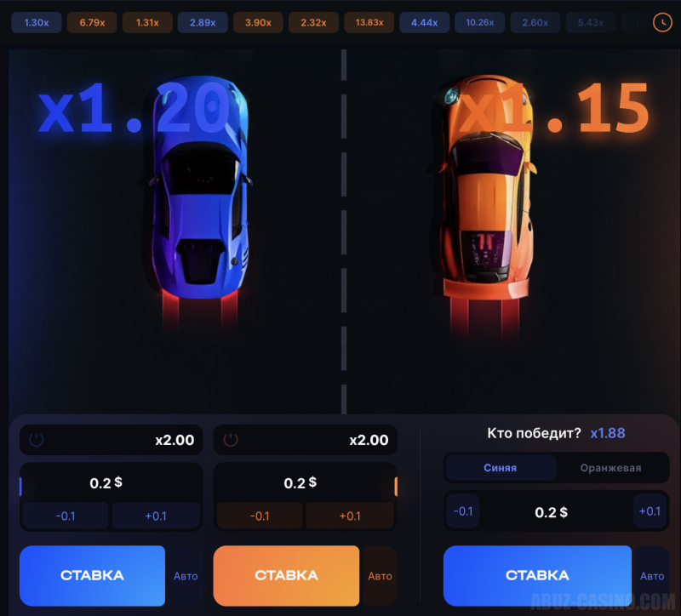The width and height of the screenshot is (681, 616).
Task: Enable Авто for the winner bet
Action: 652,576
